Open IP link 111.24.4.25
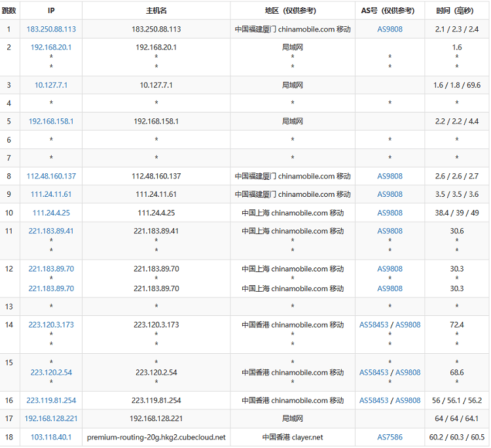Screen dimensions: 491x448 coord(51,213)
